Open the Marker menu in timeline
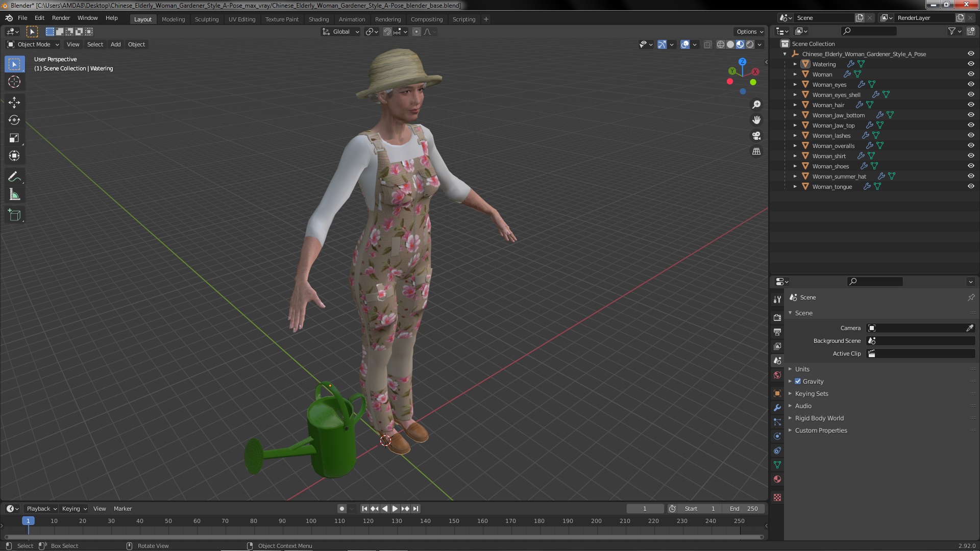This screenshot has height=551, width=980. point(122,509)
